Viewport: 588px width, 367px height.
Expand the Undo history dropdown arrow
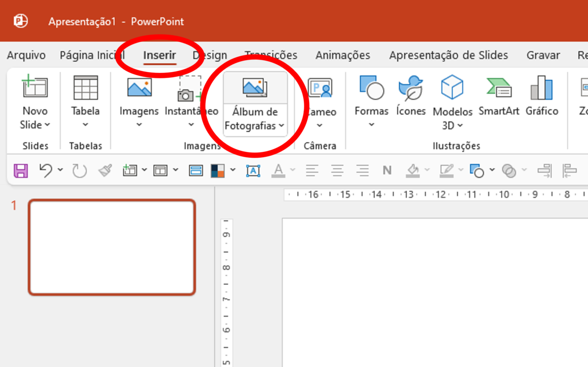[x=61, y=171]
